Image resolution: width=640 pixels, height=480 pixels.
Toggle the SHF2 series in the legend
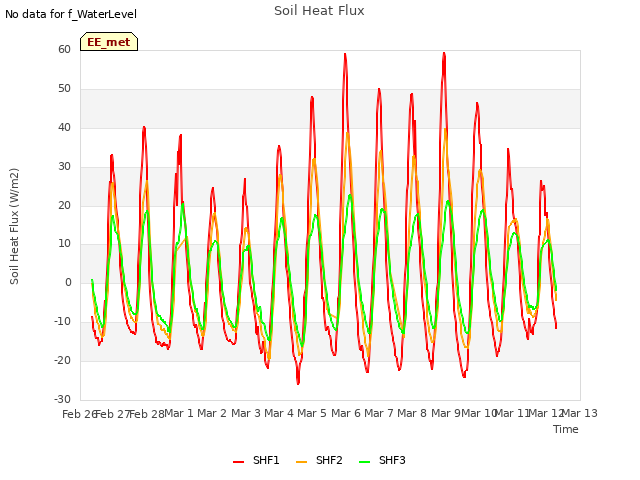pos(319,460)
